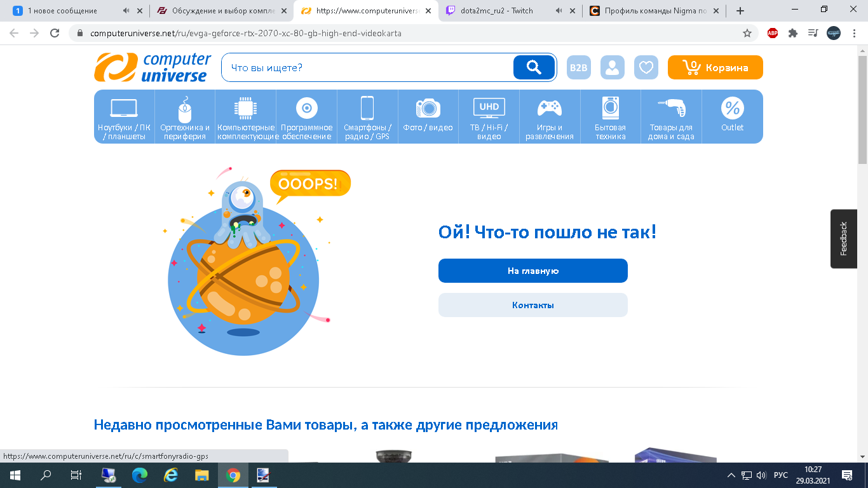
Task: Select the Смартфоны / радио / GPS category icon
Action: [367, 108]
